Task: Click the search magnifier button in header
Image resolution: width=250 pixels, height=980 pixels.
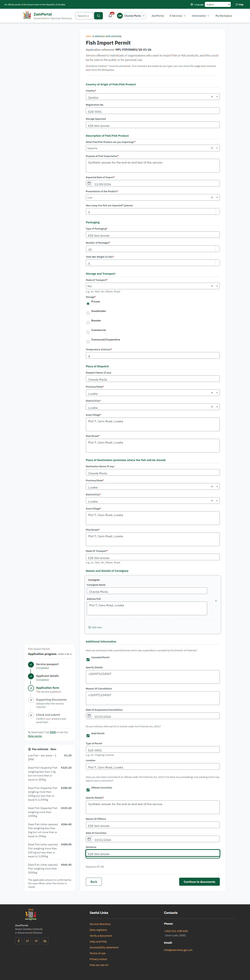Action: (x=98, y=16)
